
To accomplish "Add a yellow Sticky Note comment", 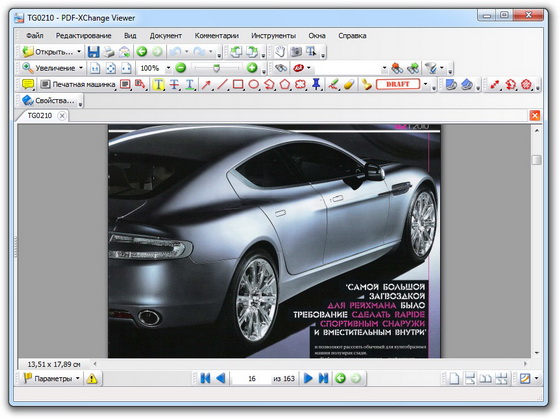I will pyautogui.click(x=28, y=84).
